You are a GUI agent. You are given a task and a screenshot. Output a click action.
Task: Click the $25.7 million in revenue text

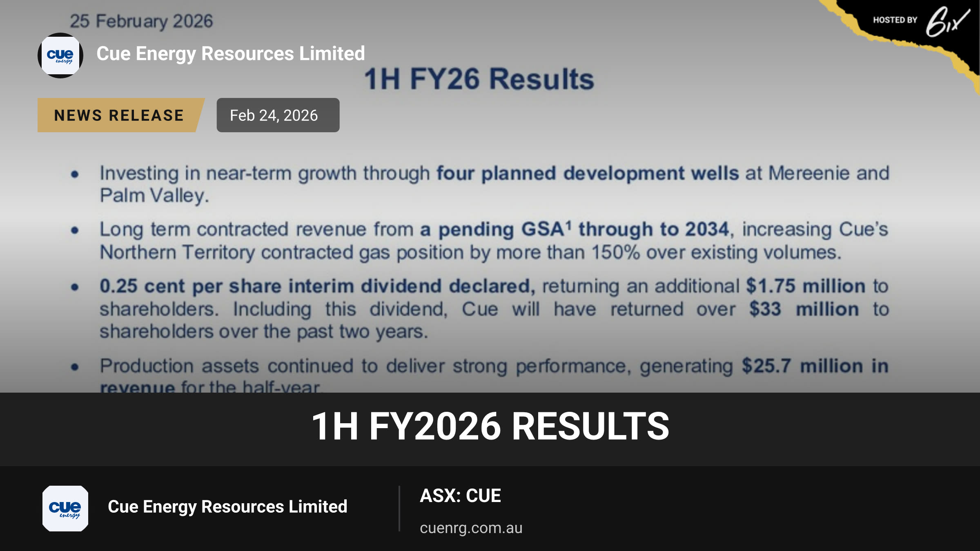pyautogui.click(x=815, y=366)
